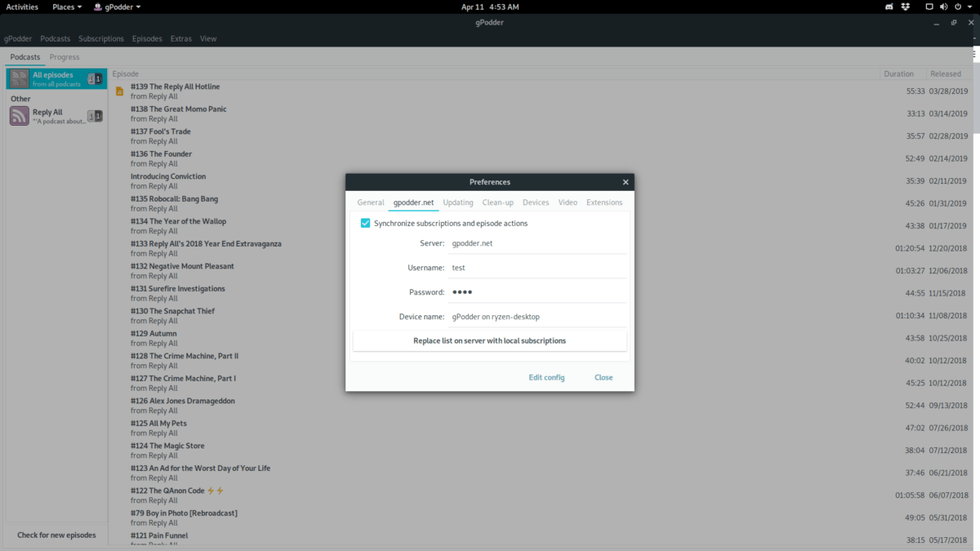The image size is (980, 551).
Task: Click Check for new episodes button
Action: 56,535
